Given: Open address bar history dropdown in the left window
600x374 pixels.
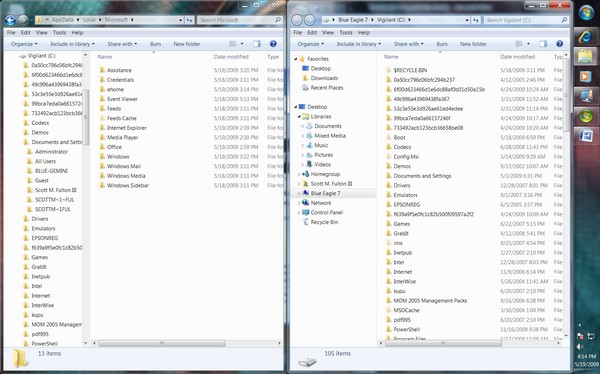Looking at the screenshot, I should (x=181, y=20).
